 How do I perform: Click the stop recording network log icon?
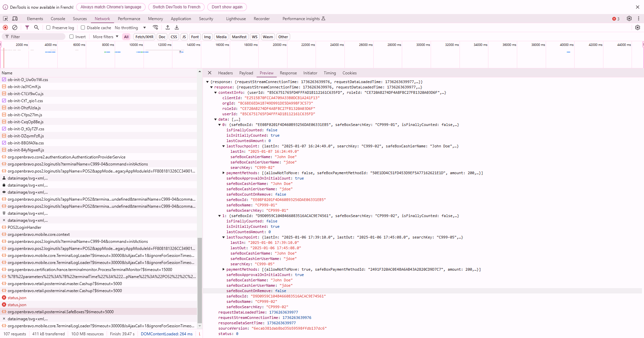click(x=5, y=27)
